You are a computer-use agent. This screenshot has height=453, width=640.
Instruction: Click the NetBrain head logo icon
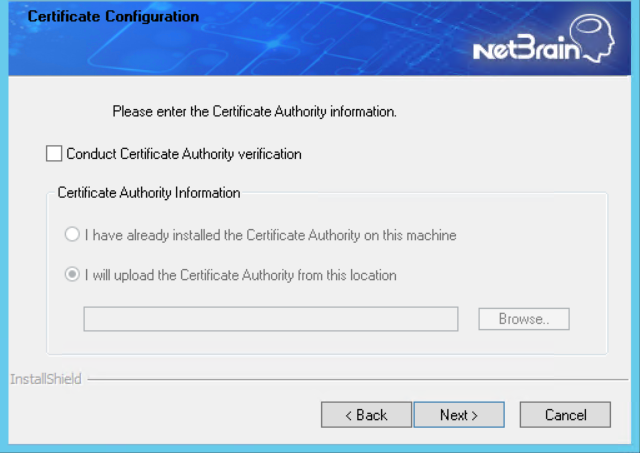(x=599, y=40)
